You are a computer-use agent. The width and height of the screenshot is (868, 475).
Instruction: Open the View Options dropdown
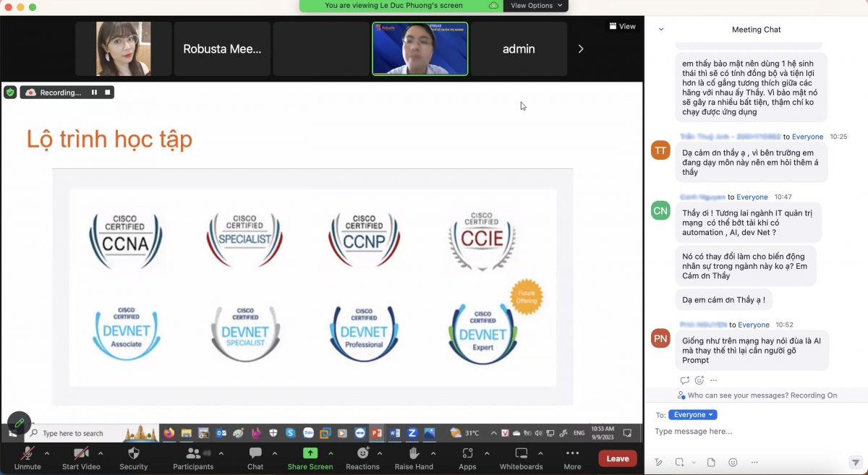(x=535, y=6)
